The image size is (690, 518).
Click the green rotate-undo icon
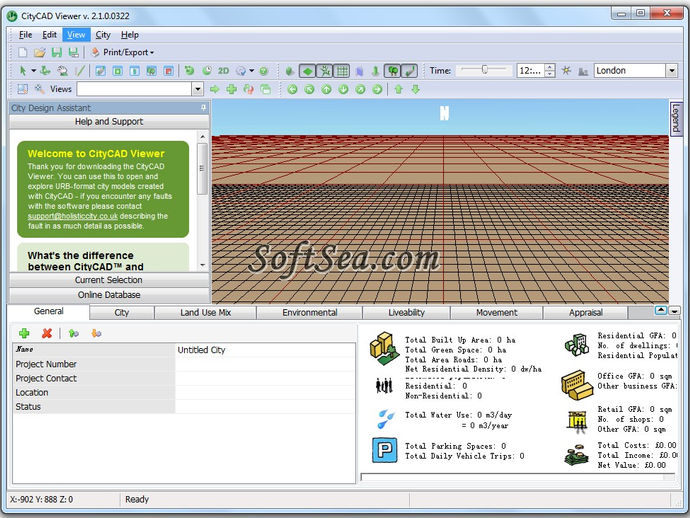[x=190, y=70]
